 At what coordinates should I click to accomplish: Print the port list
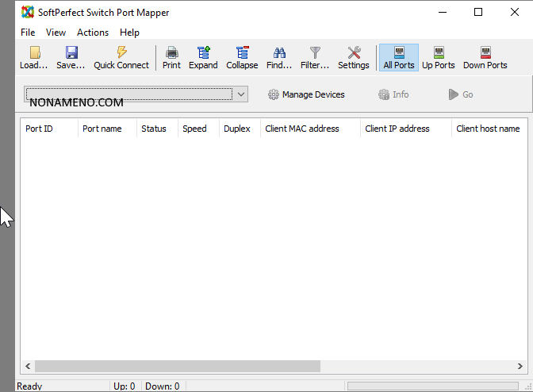click(x=171, y=53)
